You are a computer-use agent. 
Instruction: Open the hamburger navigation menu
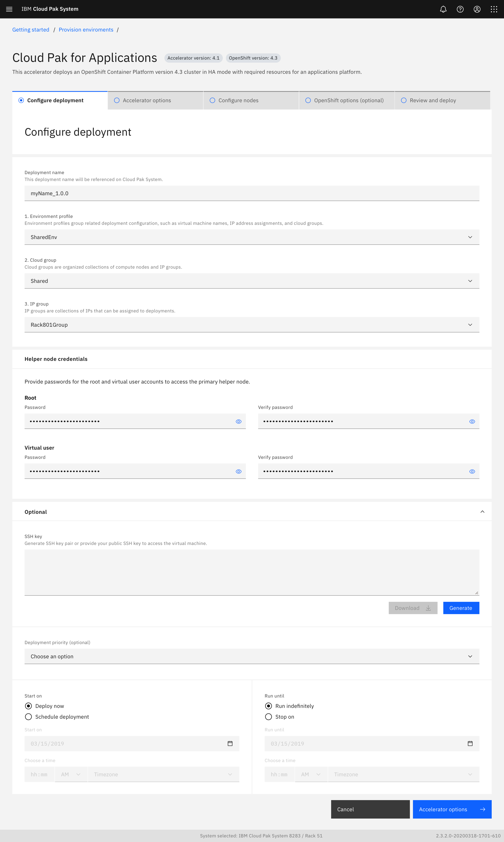[9, 9]
